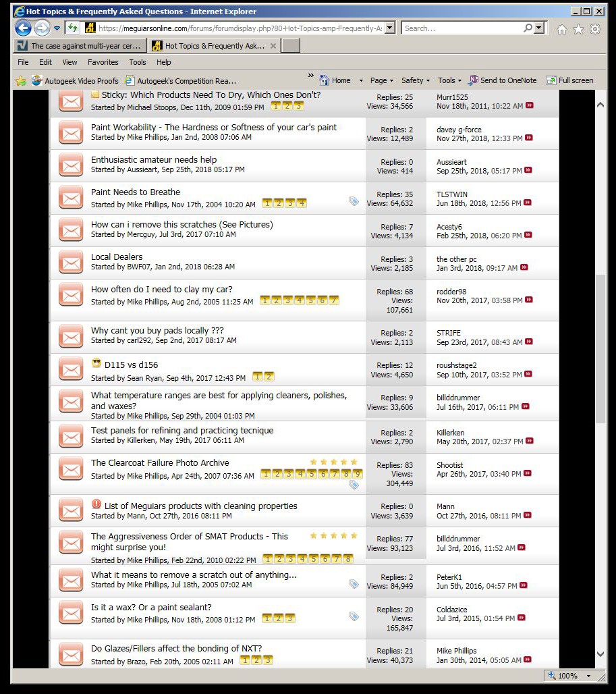
Task: Open Autogeek Video Proofs favorite
Action: [x=76, y=81]
